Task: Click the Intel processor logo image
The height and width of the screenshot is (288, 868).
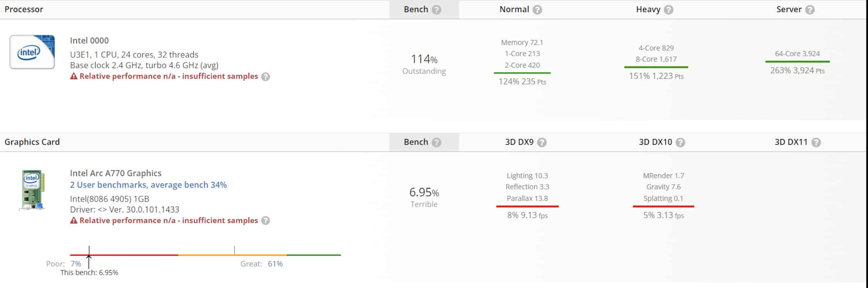Action: [x=32, y=52]
